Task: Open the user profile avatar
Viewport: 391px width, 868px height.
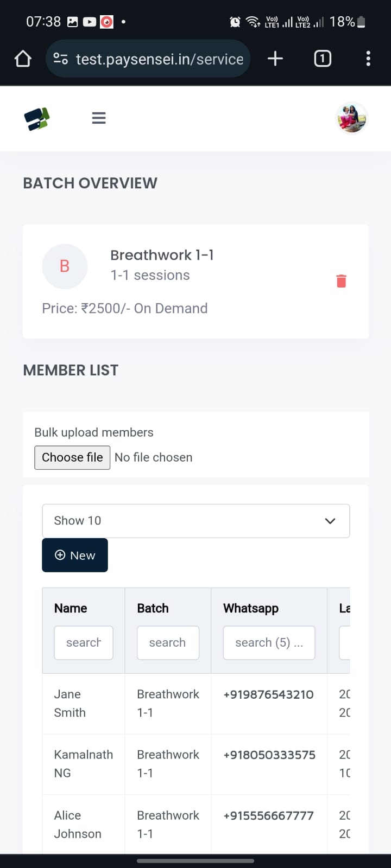Action: pos(351,118)
